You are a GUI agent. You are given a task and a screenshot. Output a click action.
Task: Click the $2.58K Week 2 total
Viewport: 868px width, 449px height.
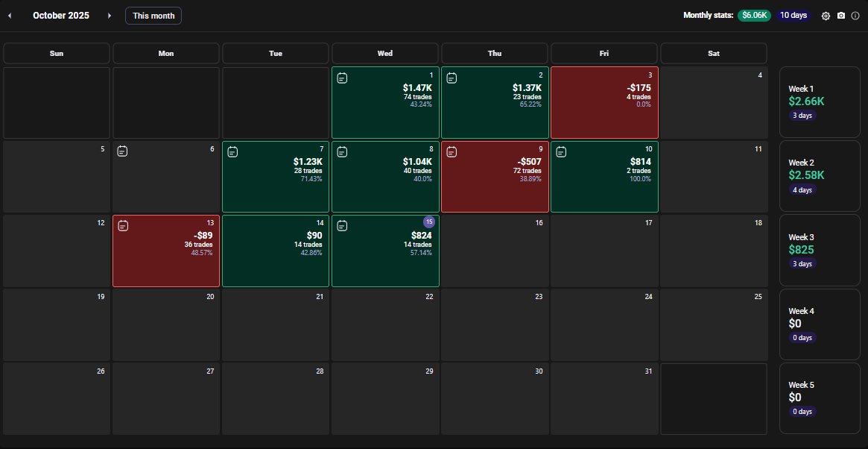tap(807, 175)
